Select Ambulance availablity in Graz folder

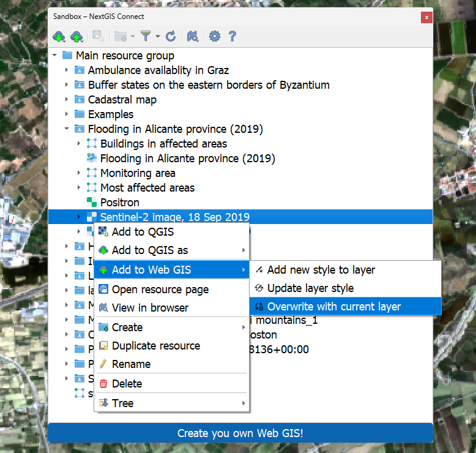[x=158, y=70]
